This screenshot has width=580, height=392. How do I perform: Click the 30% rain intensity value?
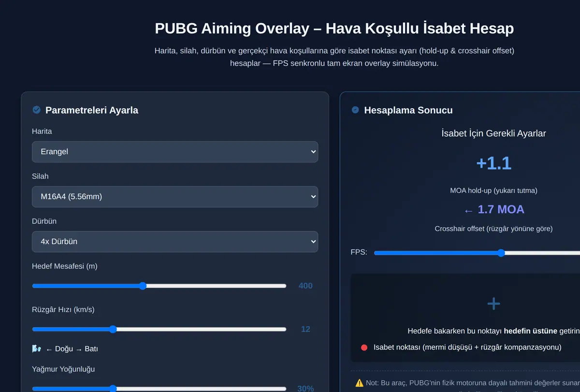click(305, 389)
